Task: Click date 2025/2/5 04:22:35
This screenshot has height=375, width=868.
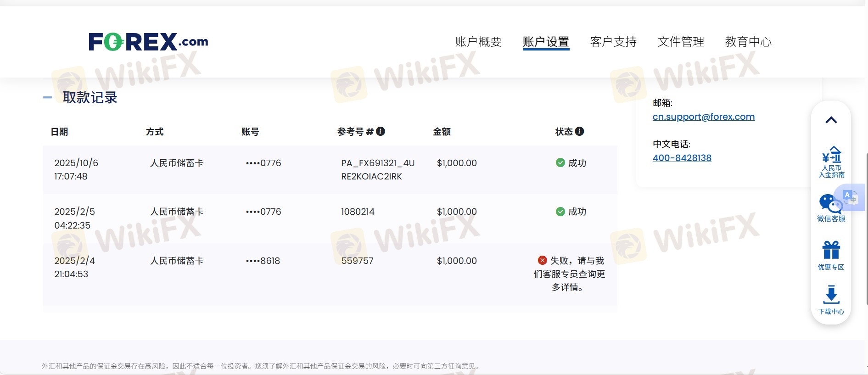Action: [x=74, y=218]
